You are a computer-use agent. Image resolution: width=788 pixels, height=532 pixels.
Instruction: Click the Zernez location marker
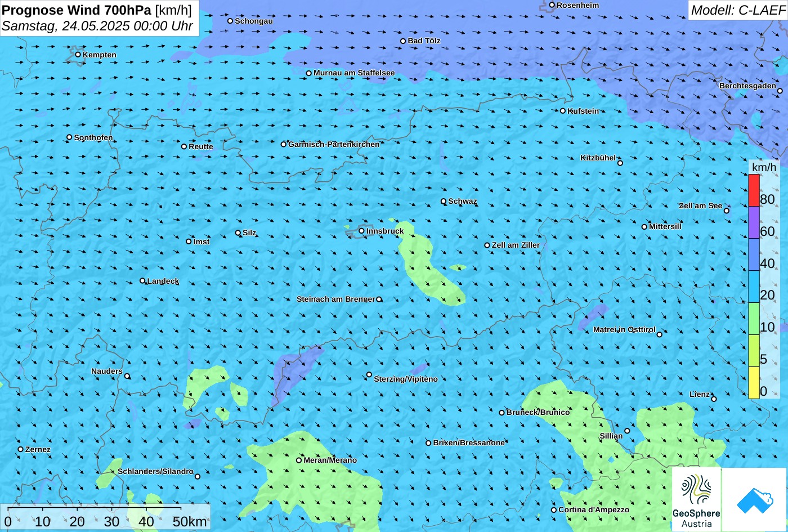(x=21, y=449)
